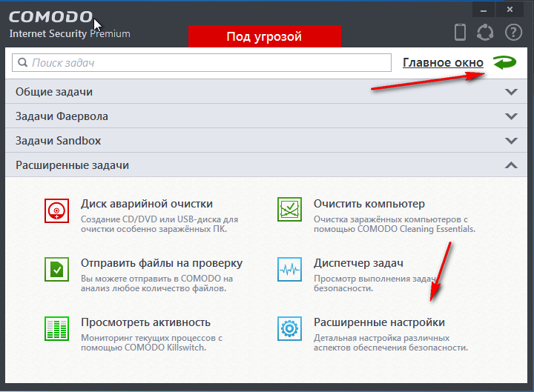This screenshot has height=392, width=534.
Task: Open Диск аварийной очистки title
Action: pyautogui.click(x=147, y=204)
